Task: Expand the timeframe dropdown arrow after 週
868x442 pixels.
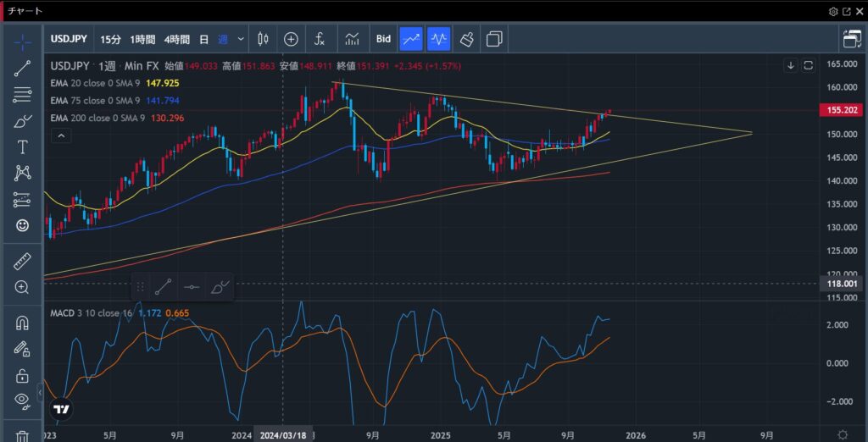Action: coord(242,39)
